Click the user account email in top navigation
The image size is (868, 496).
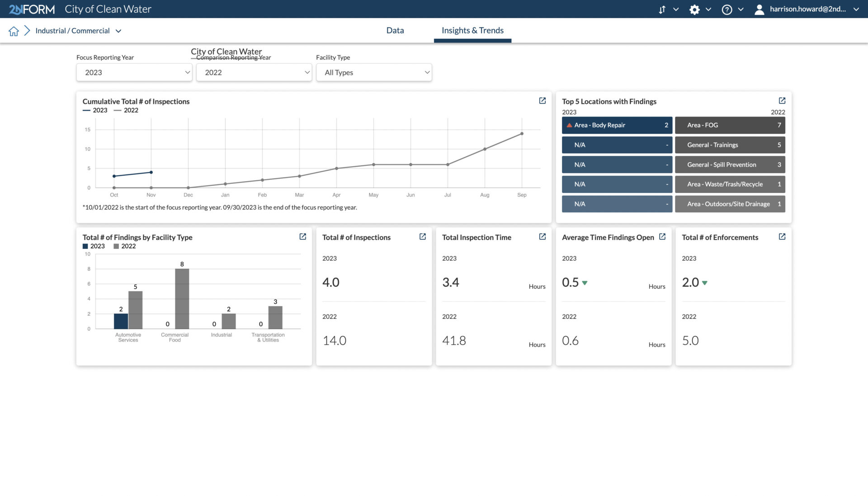[808, 9]
